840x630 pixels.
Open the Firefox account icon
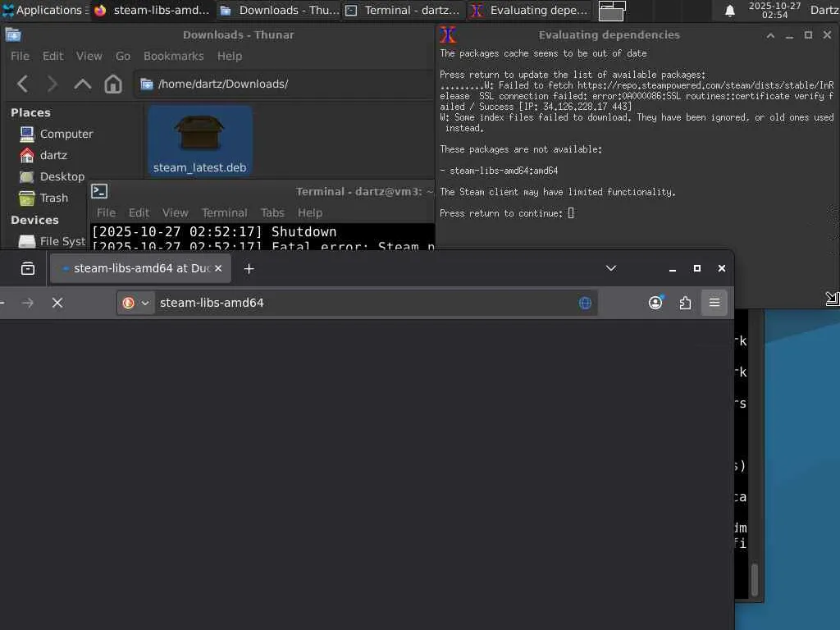tap(655, 304)
